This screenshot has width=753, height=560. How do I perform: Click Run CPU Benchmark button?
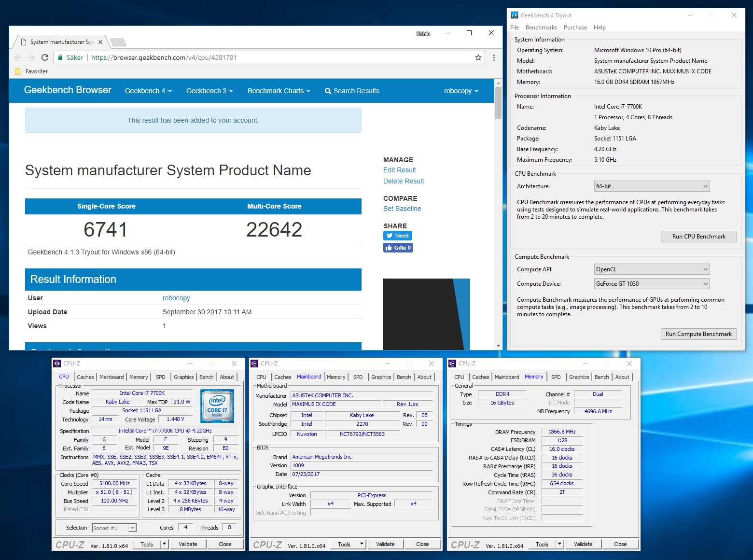(x=698, y=237)
